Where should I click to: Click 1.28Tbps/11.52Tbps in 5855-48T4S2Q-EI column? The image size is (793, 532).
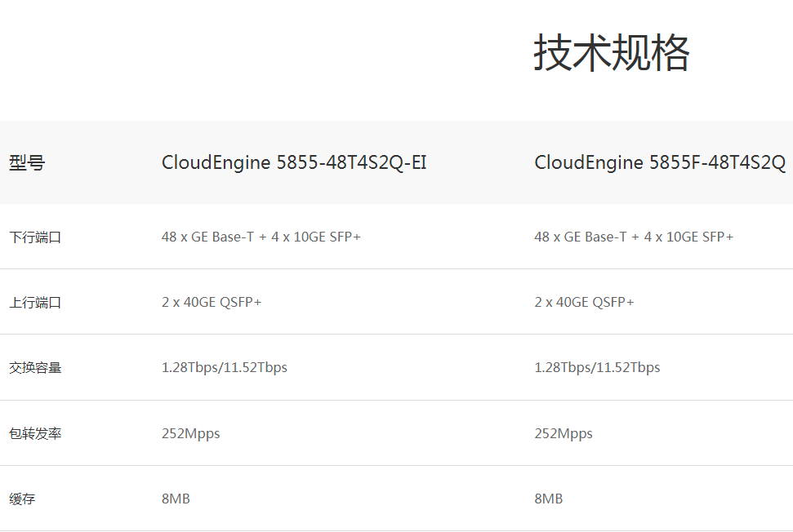click(225, 367)
